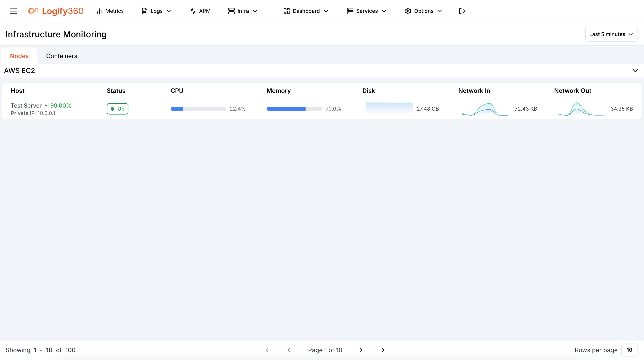Viewport: 644px width, 360px height.
Task: Open the Options settings menu
Action: [424, 11]
